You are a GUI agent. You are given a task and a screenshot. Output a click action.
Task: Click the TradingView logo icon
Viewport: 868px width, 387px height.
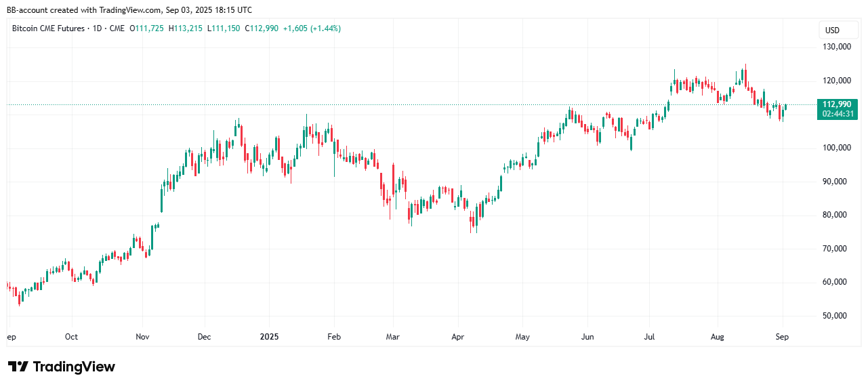18,367
